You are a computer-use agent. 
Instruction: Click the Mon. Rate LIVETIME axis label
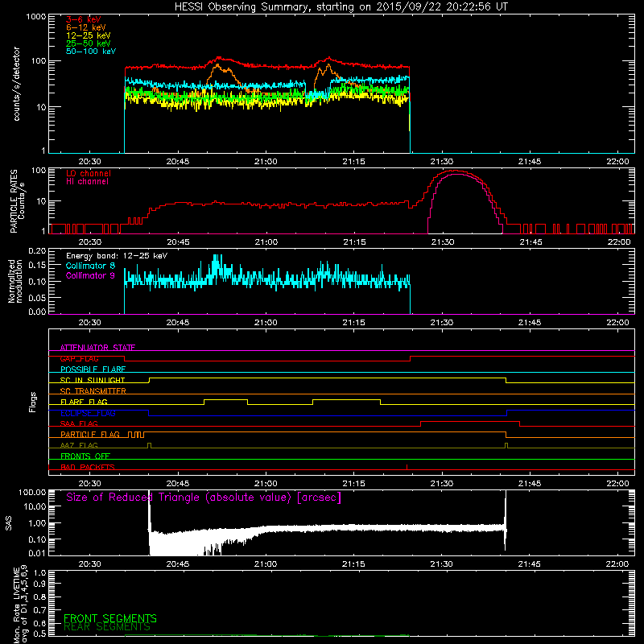tap(20, 605)
